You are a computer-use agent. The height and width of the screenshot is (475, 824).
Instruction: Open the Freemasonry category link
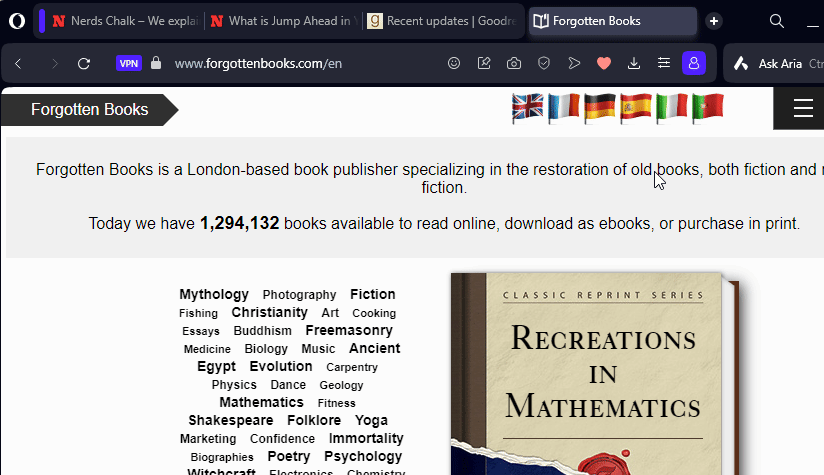pyautogui.click(x=349, y=330)
